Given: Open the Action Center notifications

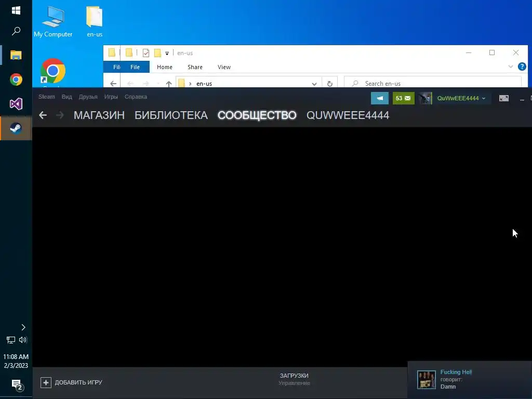Looking at the screenshot, I should (x=17, y=385).
